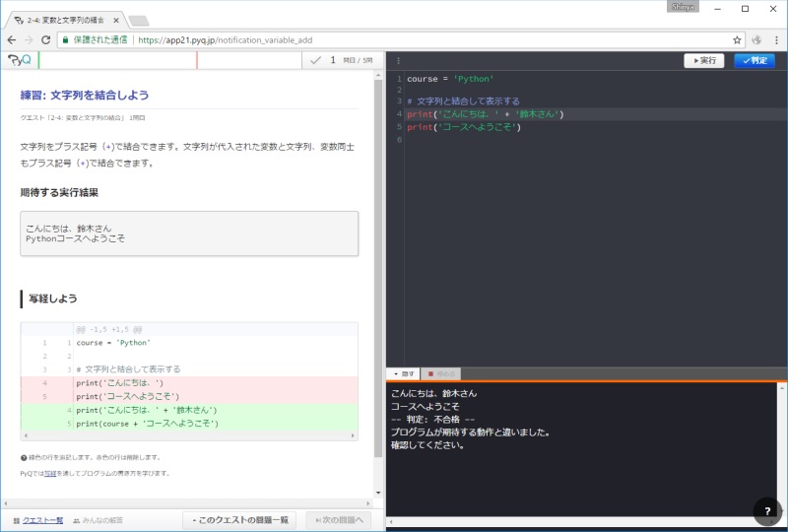This screenshot has width=788, height=532.
Task: Bookmark this page with the star icon
Action: pos(737,40)
